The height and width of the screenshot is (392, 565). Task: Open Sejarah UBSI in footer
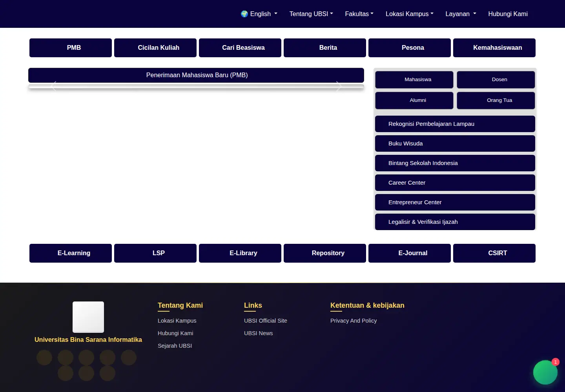[x=175, y=346]
